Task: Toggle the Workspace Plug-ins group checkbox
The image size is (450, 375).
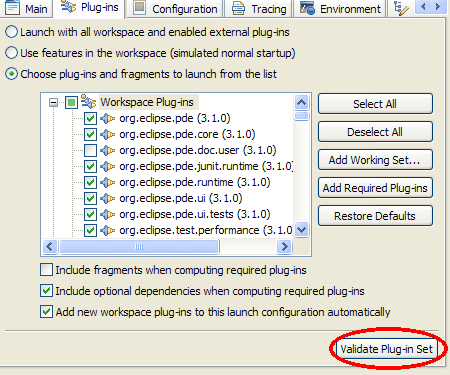Action: click(71, 102)
